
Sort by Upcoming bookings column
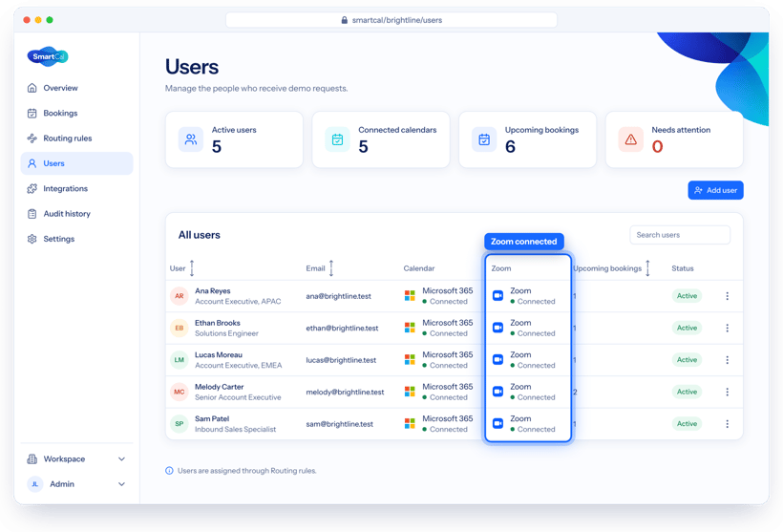pos(647,268)
